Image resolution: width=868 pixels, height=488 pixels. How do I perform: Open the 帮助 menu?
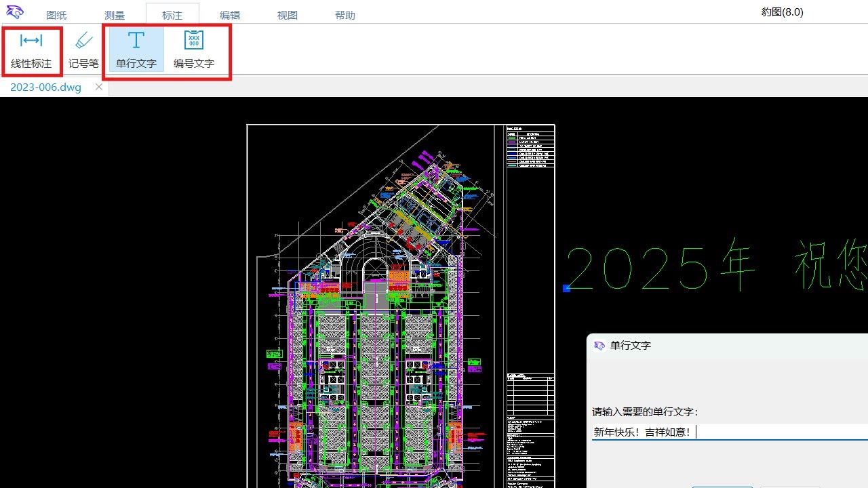point(344,14)
